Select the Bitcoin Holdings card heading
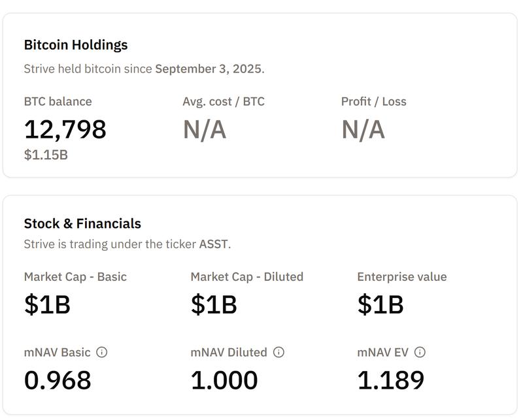The image size is (523, 420). click(76, 45)
